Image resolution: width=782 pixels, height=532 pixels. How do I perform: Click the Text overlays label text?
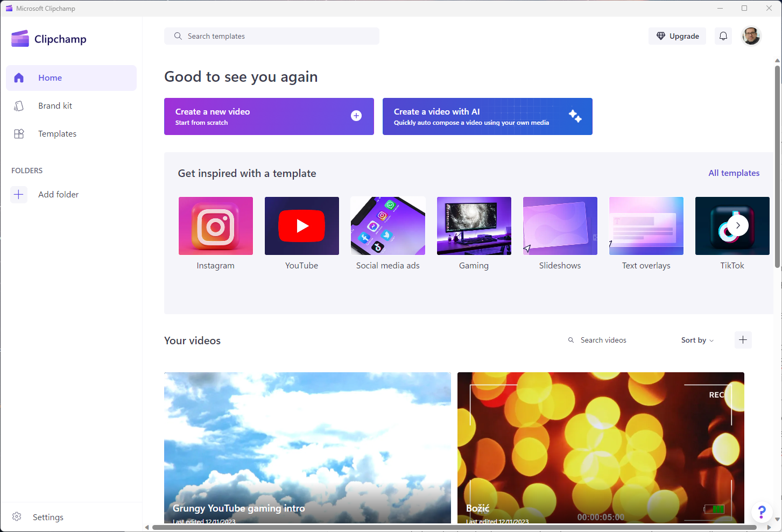tap(646, 266)
